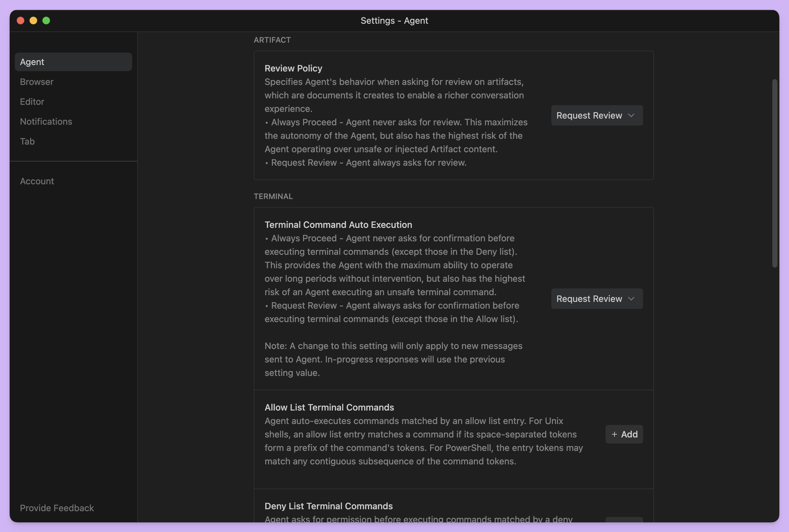Click the Deny List Add button
This screenshot has width=789, height=532.
pyautogui.click(x=624, y=520)
